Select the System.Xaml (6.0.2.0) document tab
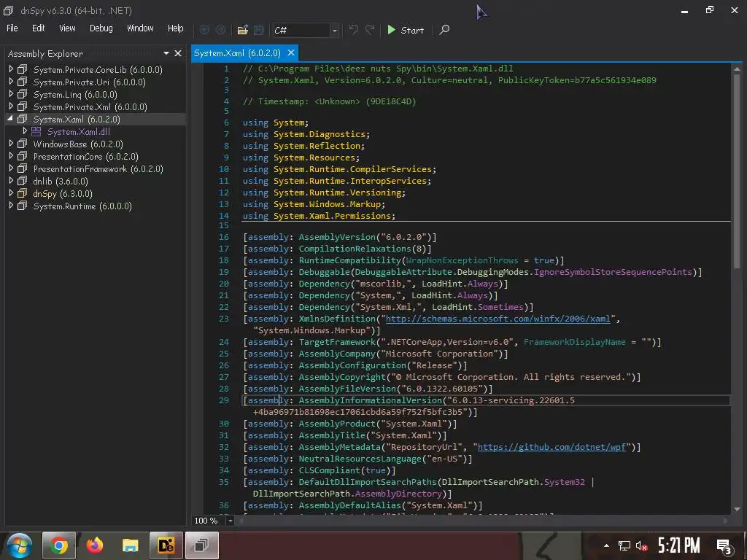747x560 pixels. tap(237, 52)
